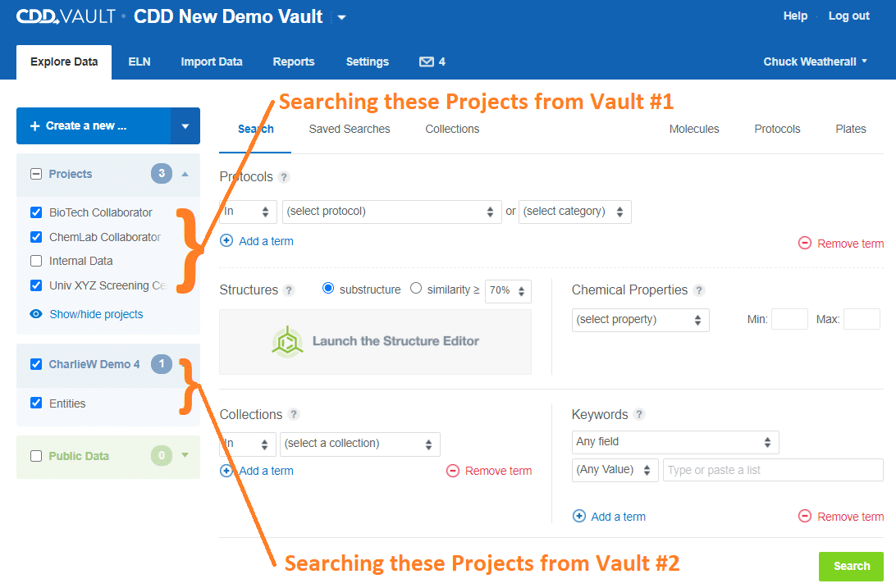The image size is (896, 588).
Task: Open the Create a new dropdown arrow
Action: 185,125
